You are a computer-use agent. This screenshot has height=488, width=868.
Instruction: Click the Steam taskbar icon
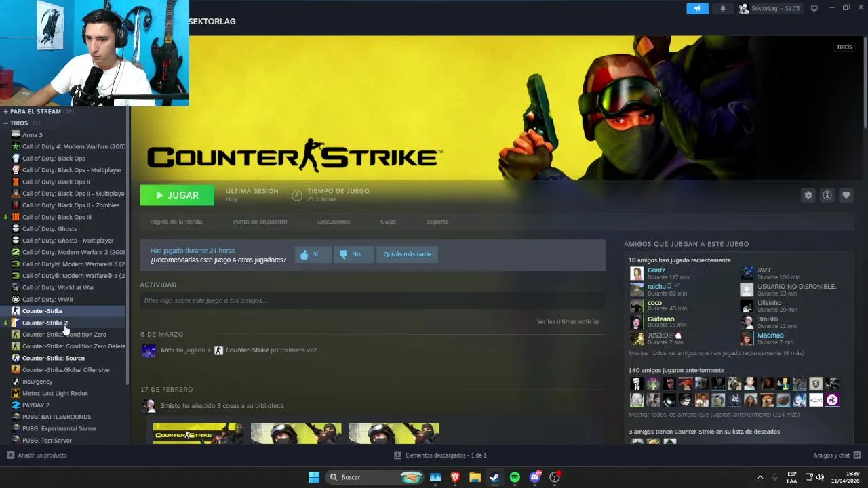click(494, 477)
